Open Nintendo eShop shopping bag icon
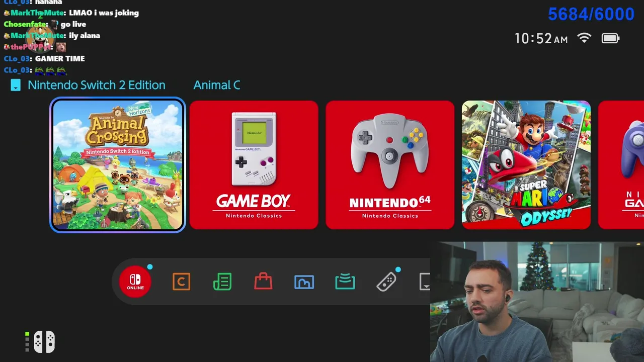The image size is (644, 362). point(263,282)
